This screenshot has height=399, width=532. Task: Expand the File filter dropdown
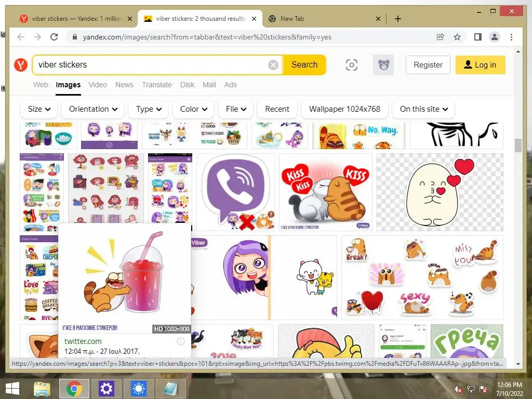[236, 109]
